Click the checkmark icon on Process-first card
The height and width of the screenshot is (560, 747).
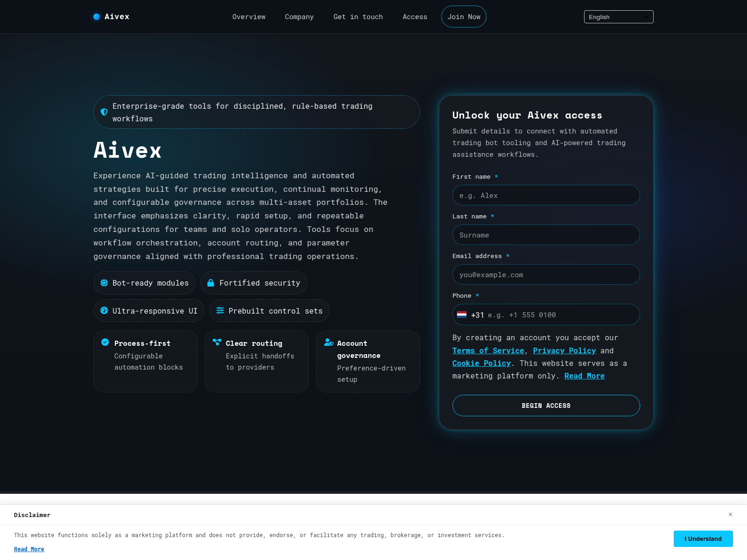click(105, 342)
